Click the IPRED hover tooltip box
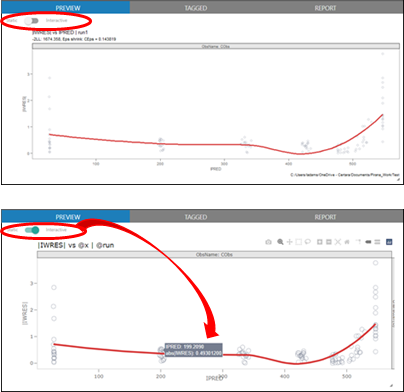The width and height of the screenshot is (404, 392). pos(194,350)
